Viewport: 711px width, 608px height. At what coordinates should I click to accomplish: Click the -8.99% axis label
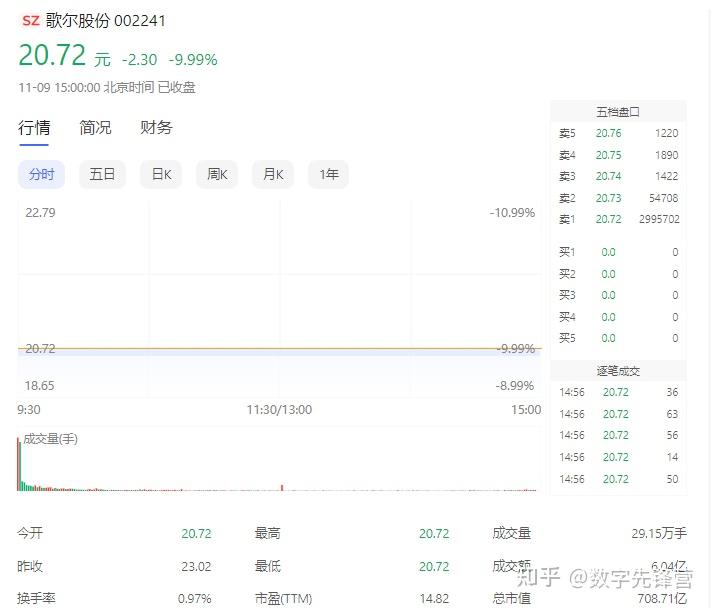515,386
